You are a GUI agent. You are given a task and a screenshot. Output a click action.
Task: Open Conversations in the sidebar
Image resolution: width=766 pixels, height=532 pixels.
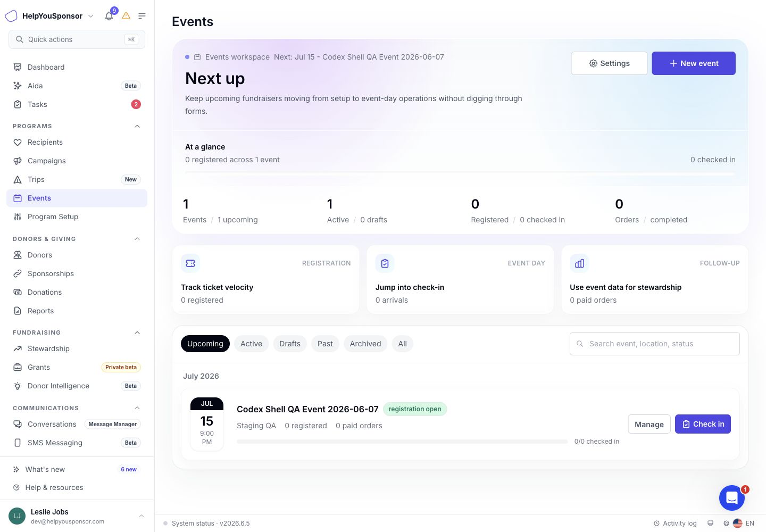(77, 424)
